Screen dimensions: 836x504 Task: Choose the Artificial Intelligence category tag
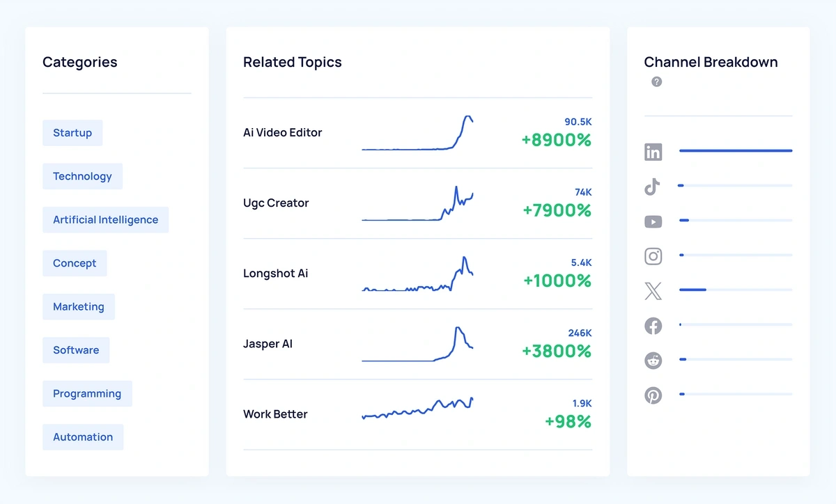(x=105, y=220)
